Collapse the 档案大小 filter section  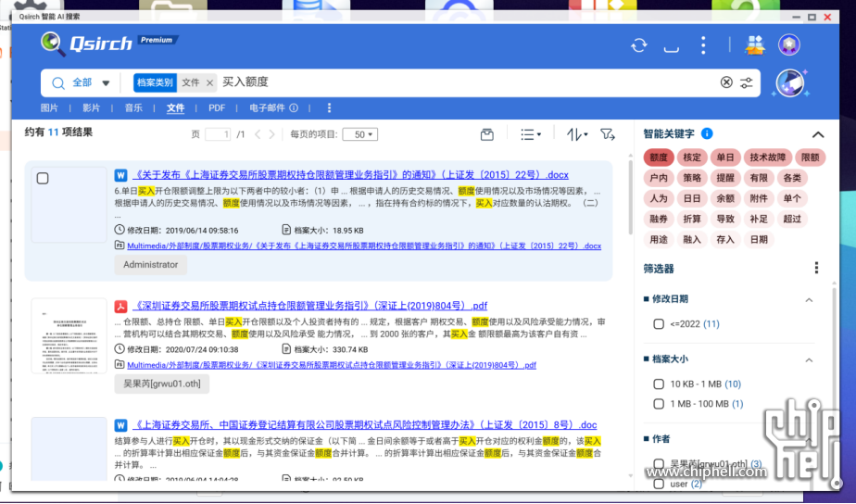pyautogui.click(x=809, y=359)
